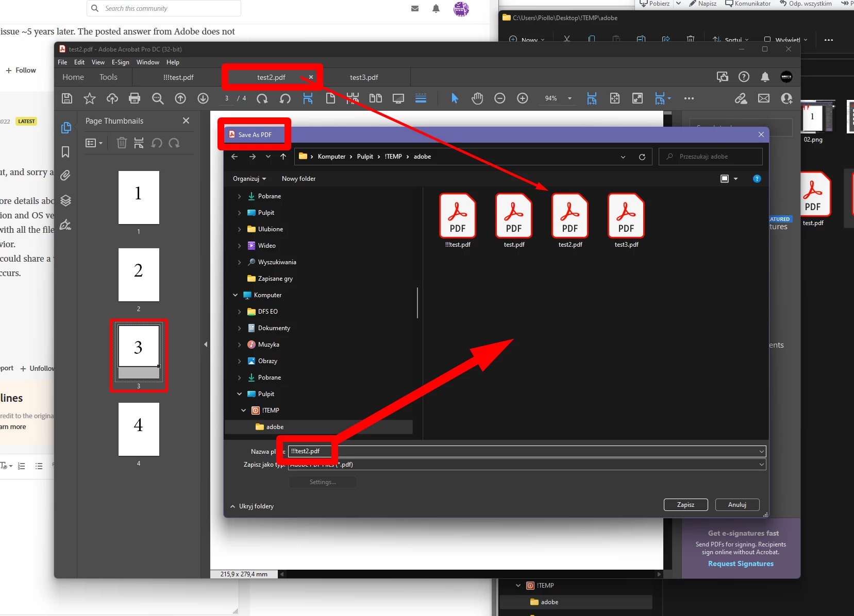Switch to the test3.pdf tab
Image resolution: width=854 pixels, height=616 pixels.
[x=364, y=77]
